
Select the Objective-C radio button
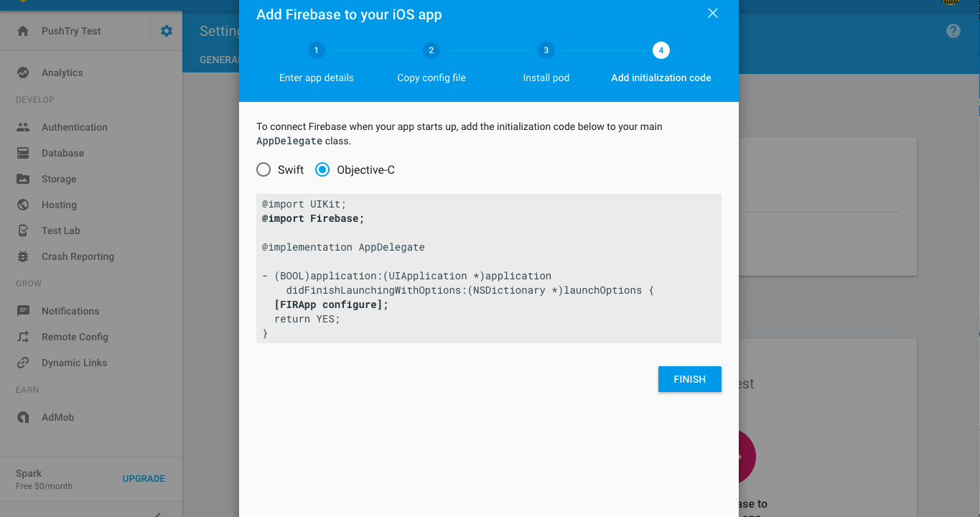[322, 170]
